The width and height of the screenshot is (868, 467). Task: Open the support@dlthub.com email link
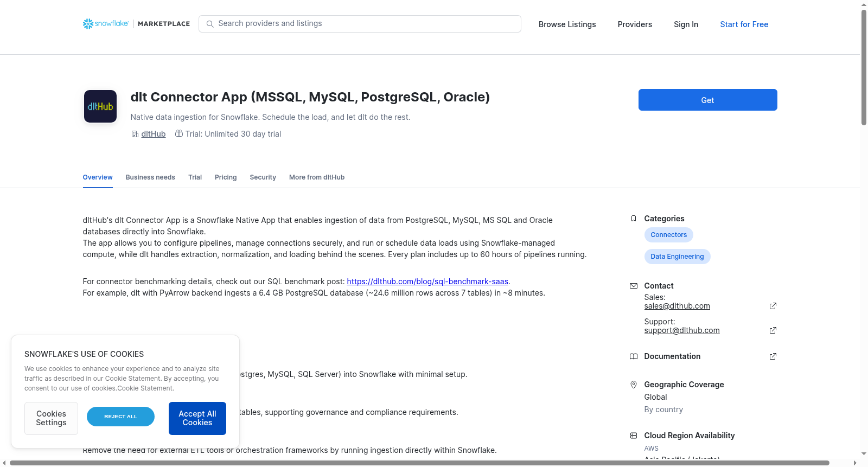[682, 330]
